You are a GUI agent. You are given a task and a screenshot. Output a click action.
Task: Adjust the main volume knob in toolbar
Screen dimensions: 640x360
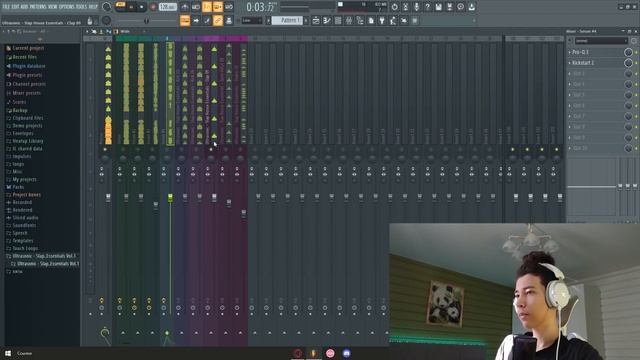tap(107, 7)
